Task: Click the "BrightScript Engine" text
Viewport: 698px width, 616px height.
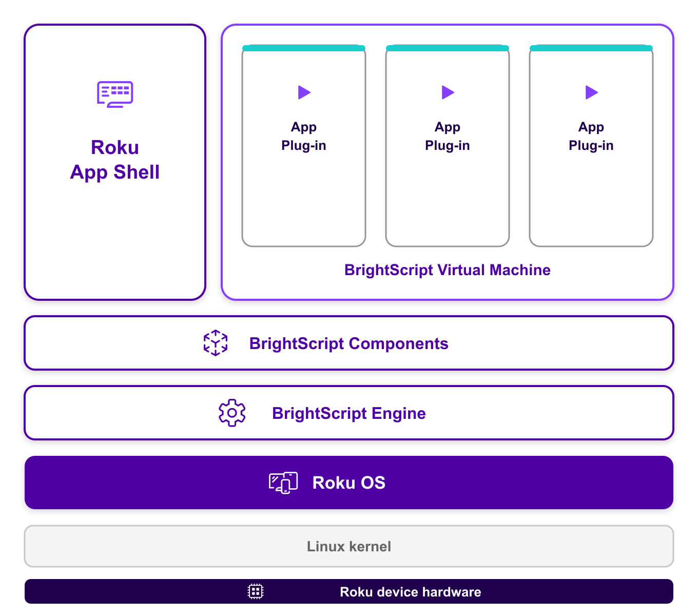Action: 349,413
